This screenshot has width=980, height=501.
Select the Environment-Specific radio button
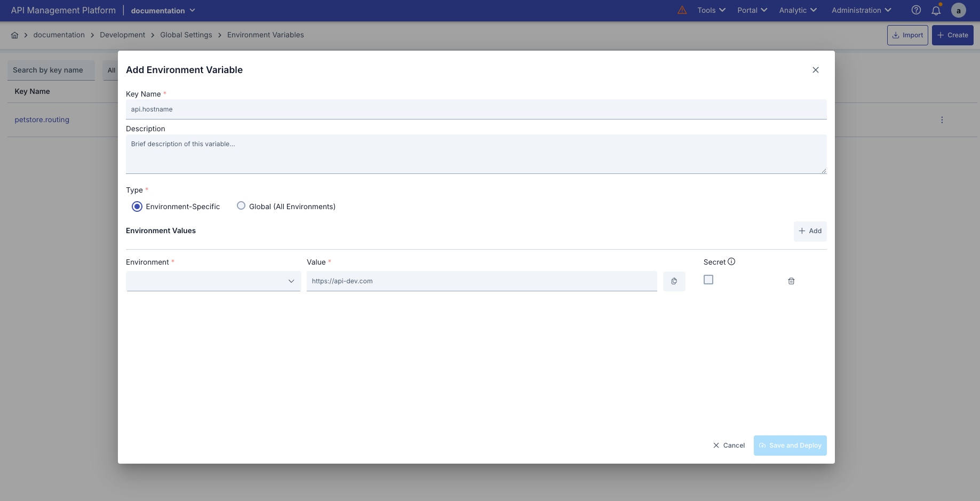137,206
